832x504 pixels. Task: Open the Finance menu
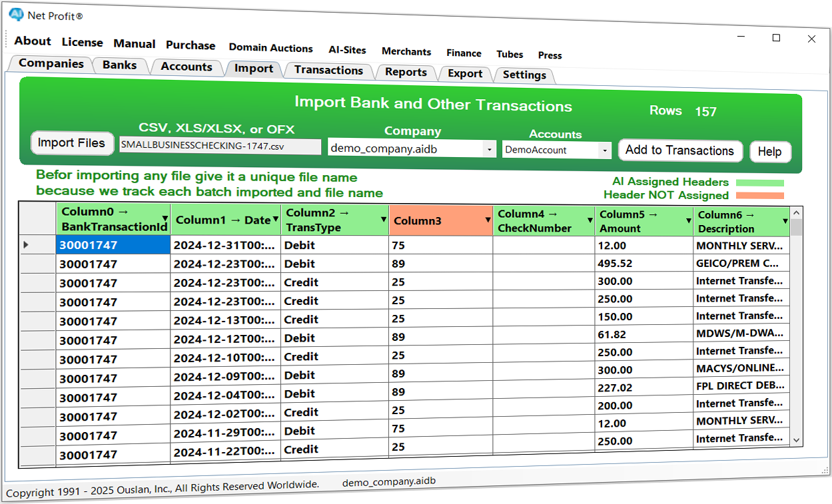point(464,53)
